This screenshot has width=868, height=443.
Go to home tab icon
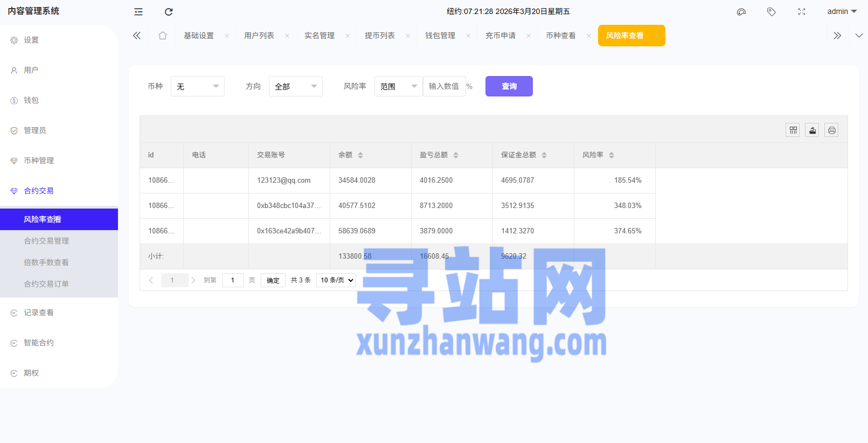[x=163, y=36]
